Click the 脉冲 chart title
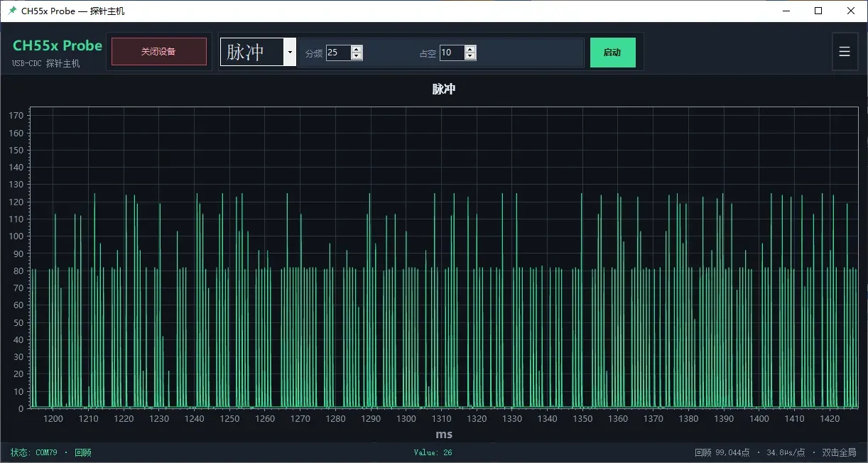Image resolution: width=868 pixels, height=463 pixels. click(x=443, y=89)
